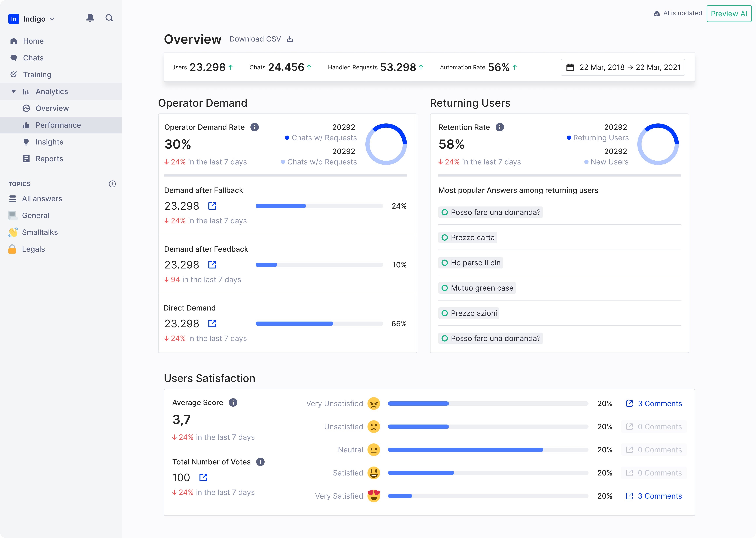Click the add topic plus icon

(x=112, y=184)
